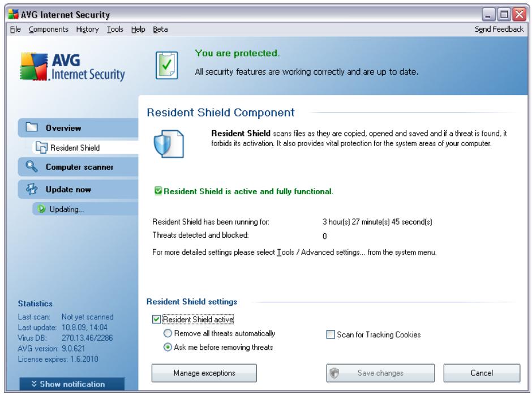This screenshot has width=532, height=394.
Task: Click 'Resident Shield is active' status message
Action: click(248, 191)
